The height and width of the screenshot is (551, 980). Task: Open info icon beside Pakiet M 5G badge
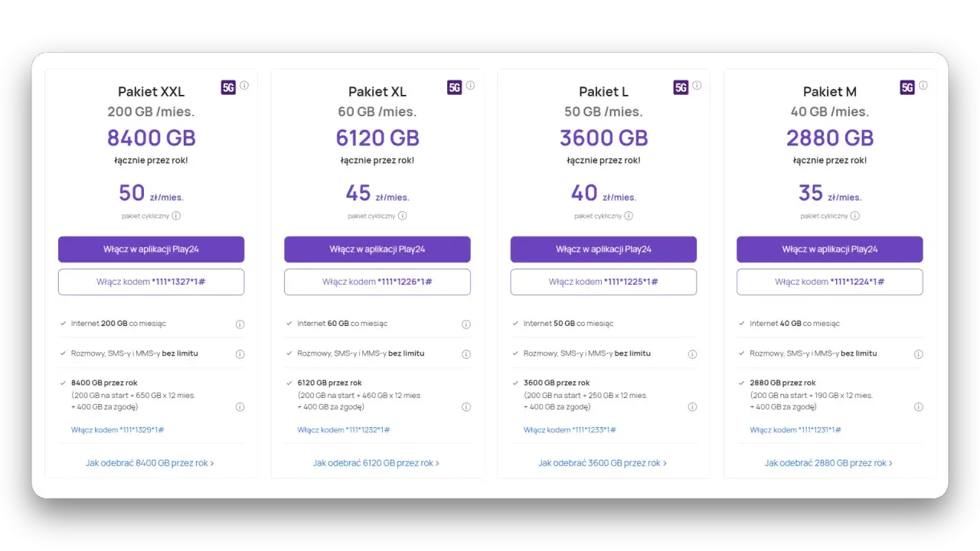coord(923,86)
